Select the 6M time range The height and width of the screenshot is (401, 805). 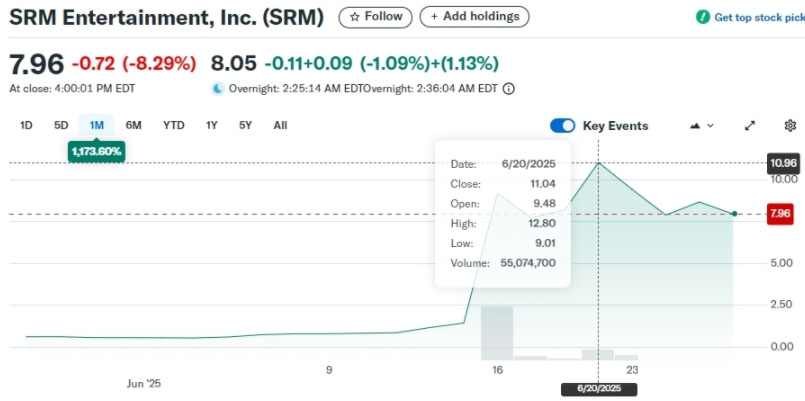[133, 125]
